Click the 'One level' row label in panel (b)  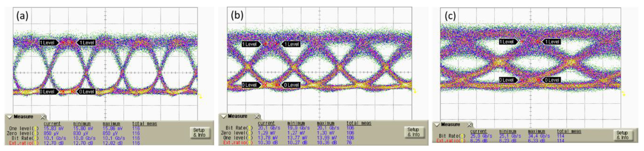[x=238, y=138]
